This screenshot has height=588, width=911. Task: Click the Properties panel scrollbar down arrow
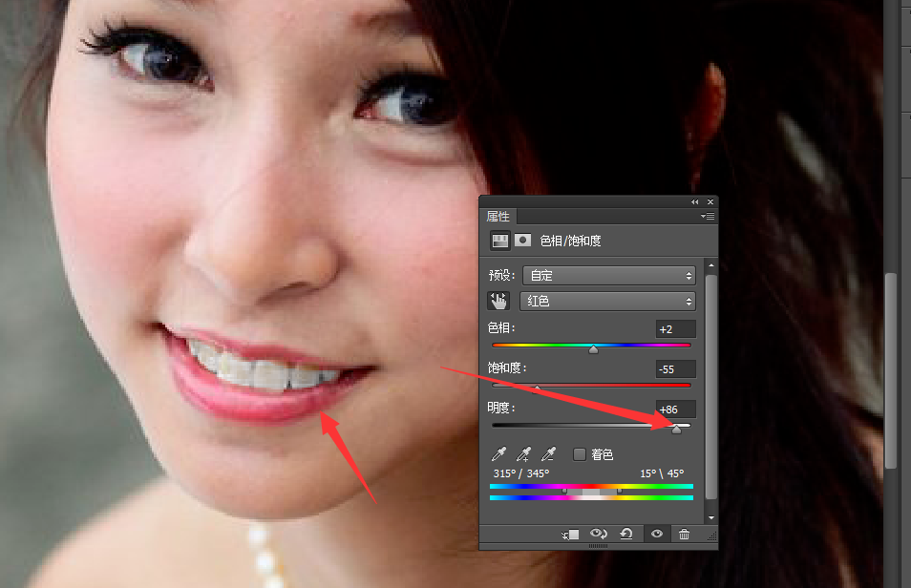(x=711, y=517)
